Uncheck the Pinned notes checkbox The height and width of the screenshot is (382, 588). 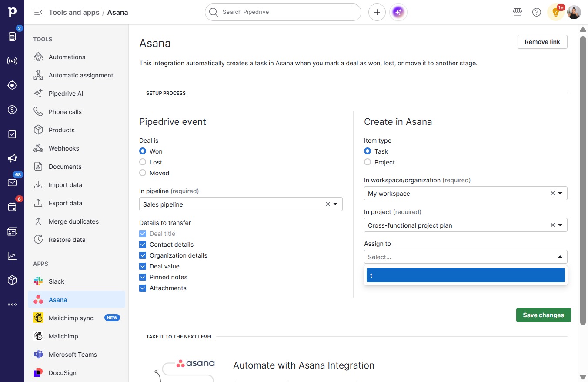pyautogui.click(x=143, y=277)
